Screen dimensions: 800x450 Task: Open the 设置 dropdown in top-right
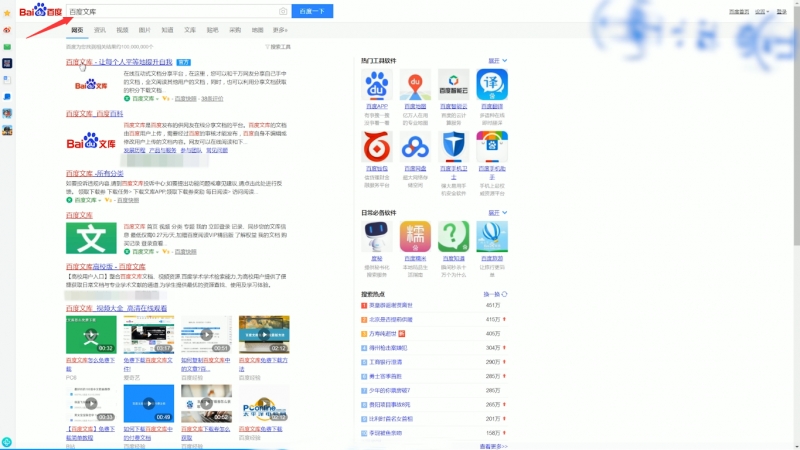point(762,12)
